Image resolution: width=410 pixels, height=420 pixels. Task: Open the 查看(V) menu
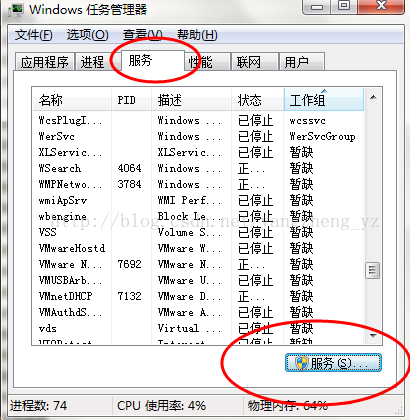(x=142, y=35)
